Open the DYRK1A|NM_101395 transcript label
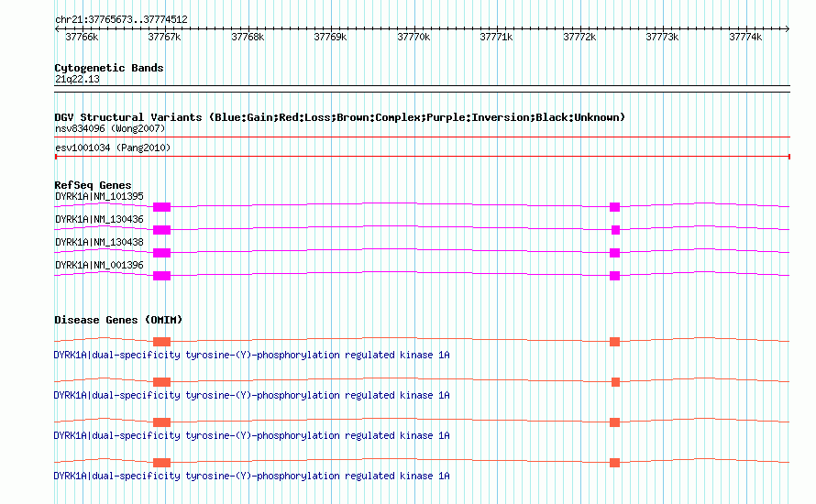 (99, 197)
